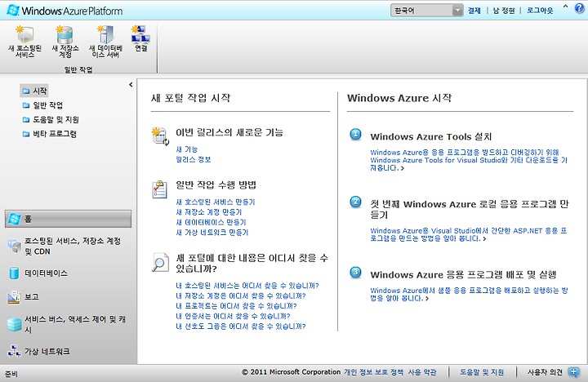Open the 새 기능 link
This screenshot has width=588, height=382.
coord(187,149)
